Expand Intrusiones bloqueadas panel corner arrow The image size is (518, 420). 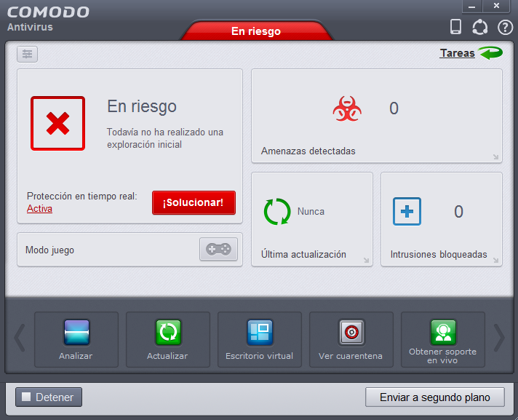tap(495, 260)
